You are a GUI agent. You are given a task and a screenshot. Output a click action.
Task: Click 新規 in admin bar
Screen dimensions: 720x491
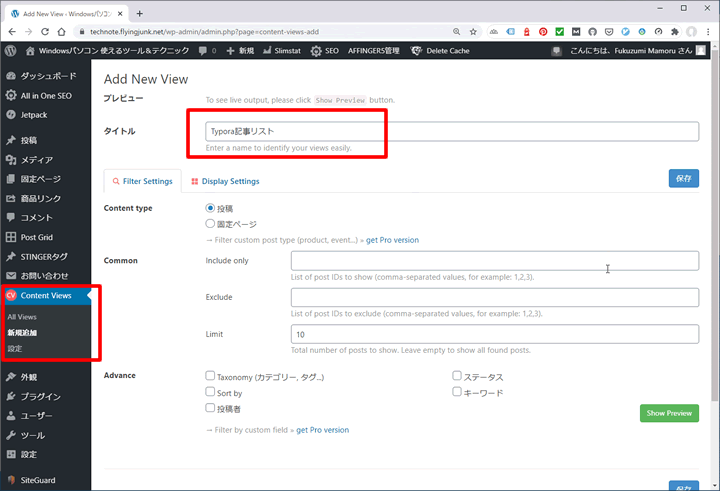point(240,51)
